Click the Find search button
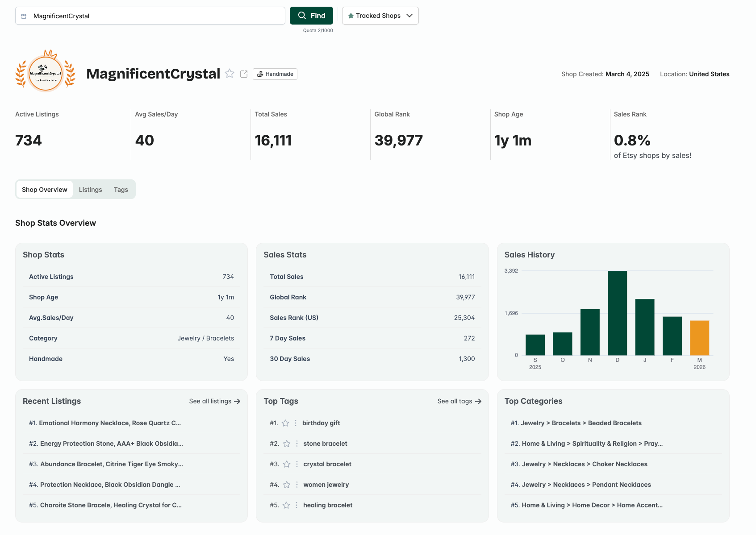Image resolution: width=756 pixels, height=535 pixels. point(311,16)
